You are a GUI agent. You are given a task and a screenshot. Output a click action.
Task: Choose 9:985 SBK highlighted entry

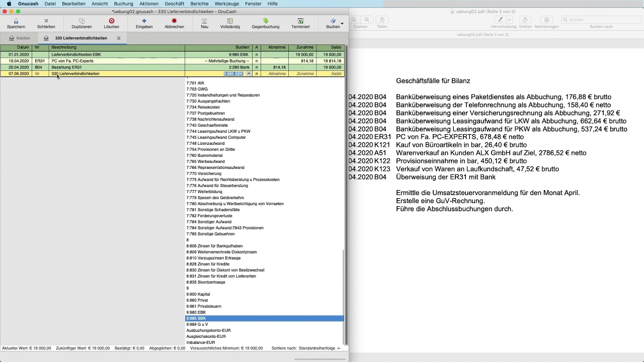click(x=264, y=318)
